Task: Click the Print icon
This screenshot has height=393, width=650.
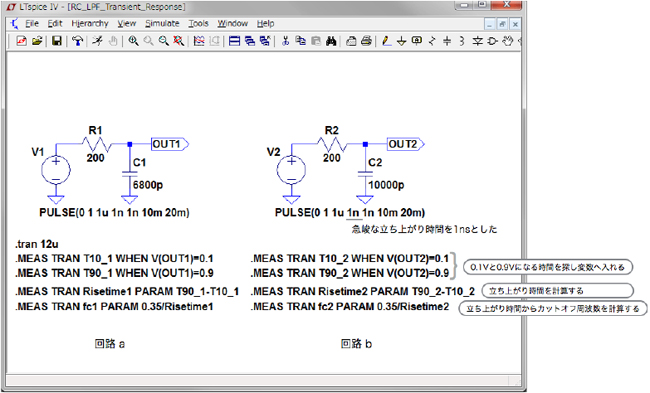Action: click(366, 41)
